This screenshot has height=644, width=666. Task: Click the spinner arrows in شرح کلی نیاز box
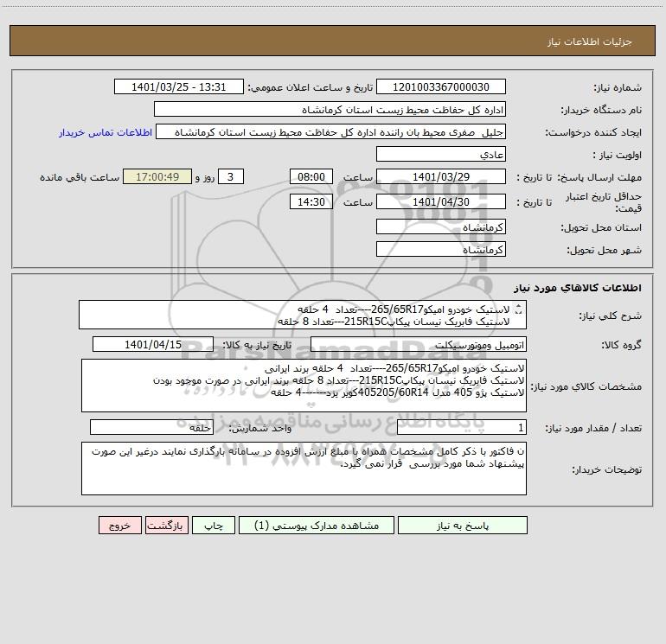click(518, 310)
